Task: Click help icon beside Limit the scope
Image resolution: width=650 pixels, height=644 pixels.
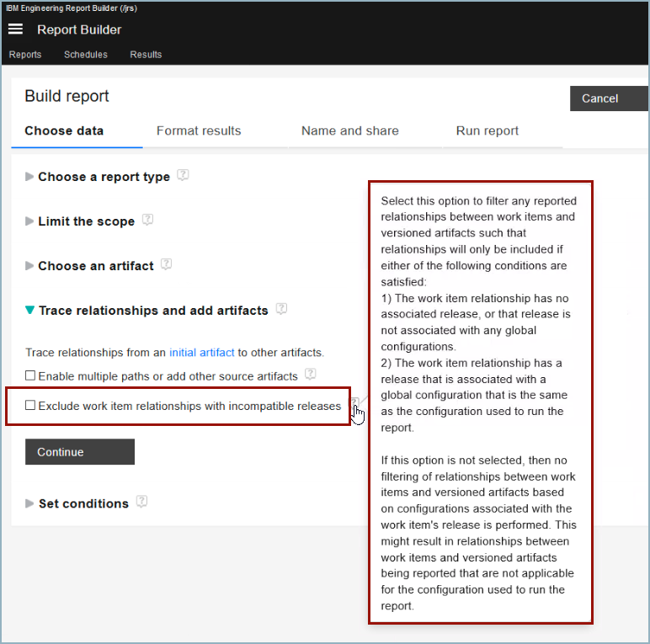Action: point(147,221)
